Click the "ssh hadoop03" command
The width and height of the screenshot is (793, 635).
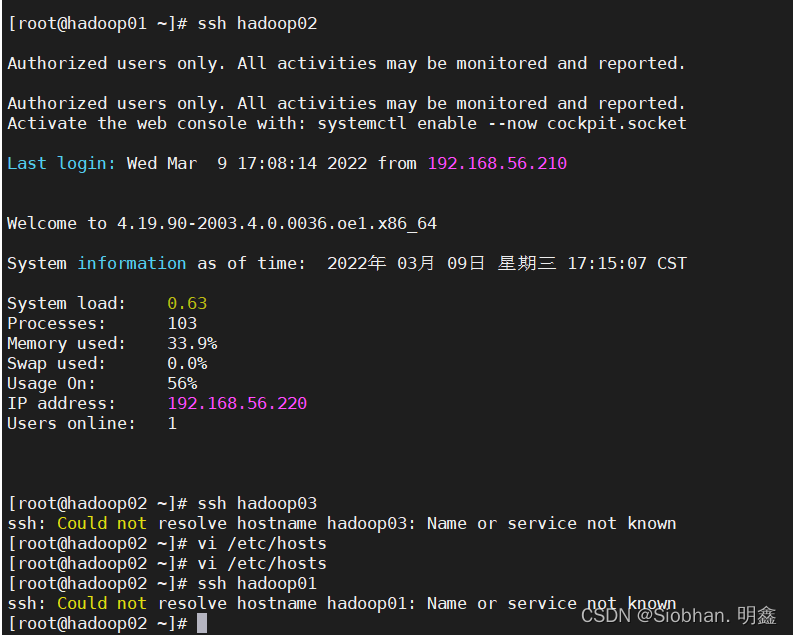(257, 503)
